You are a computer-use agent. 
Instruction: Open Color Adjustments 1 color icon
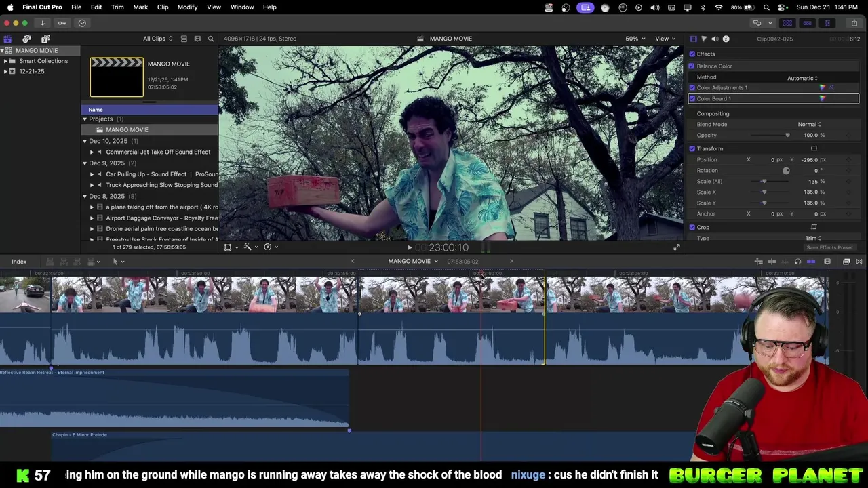823,87
